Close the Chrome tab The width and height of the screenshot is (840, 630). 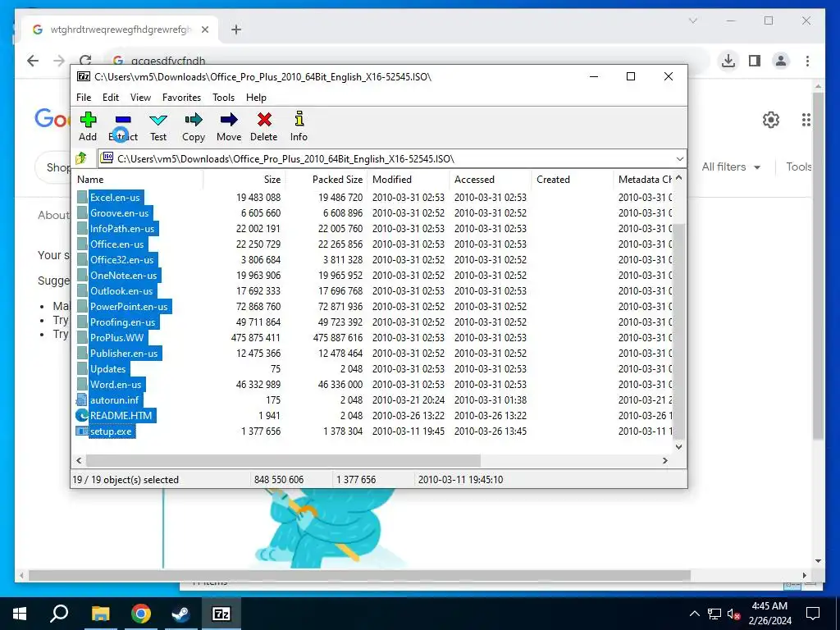(x=204, y=30)
